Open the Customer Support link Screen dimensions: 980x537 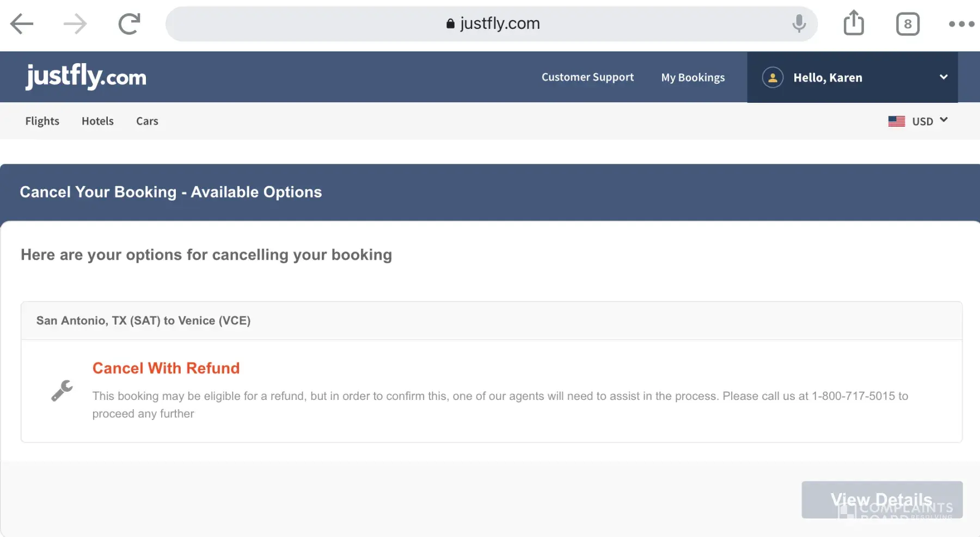[587, 77]
